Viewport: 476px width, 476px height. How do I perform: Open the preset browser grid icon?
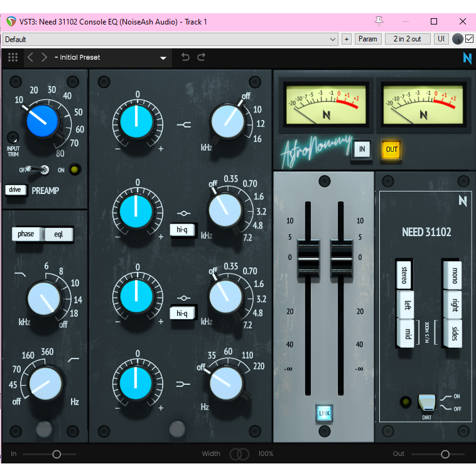[13, 57]
